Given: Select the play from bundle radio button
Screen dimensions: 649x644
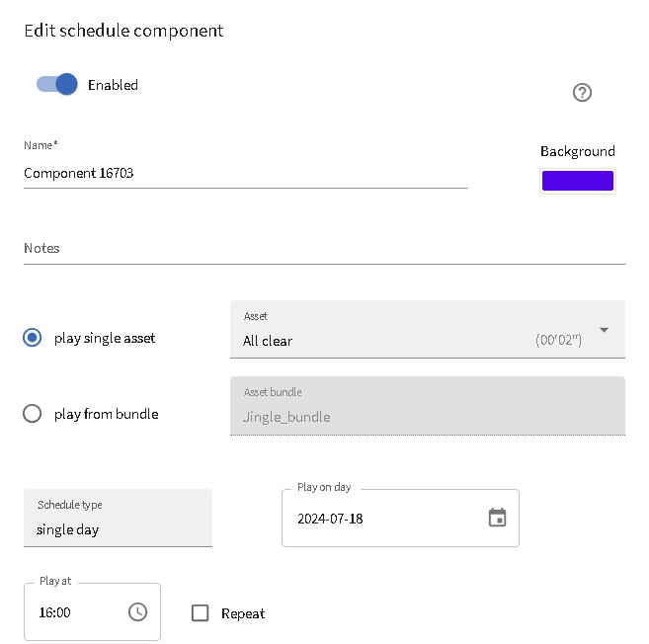Looking at the screenshot, I should pyautogui.click(x=33, y=414).
